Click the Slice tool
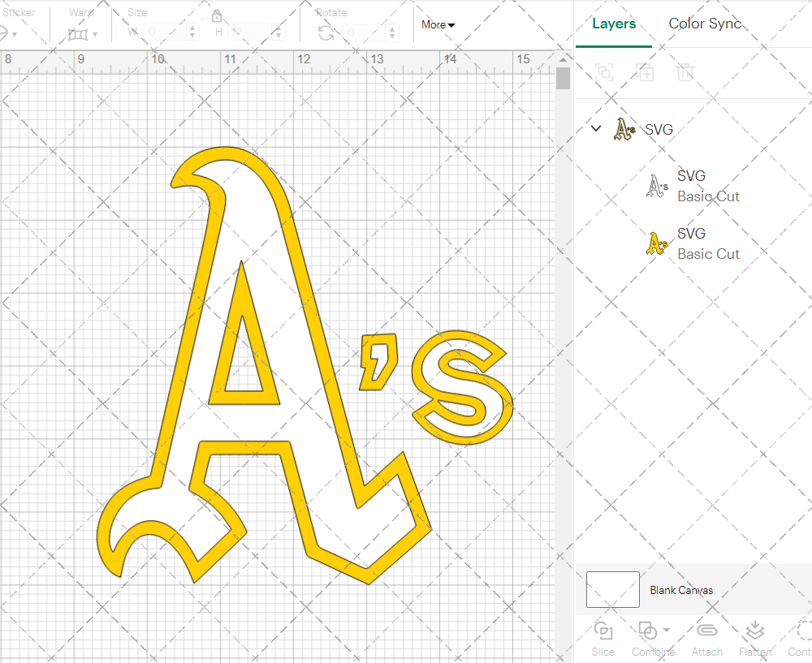 603,639
